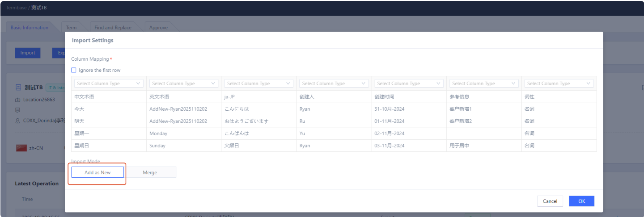Click the China flag icon for zh-CN

click(x=21, y=148)
